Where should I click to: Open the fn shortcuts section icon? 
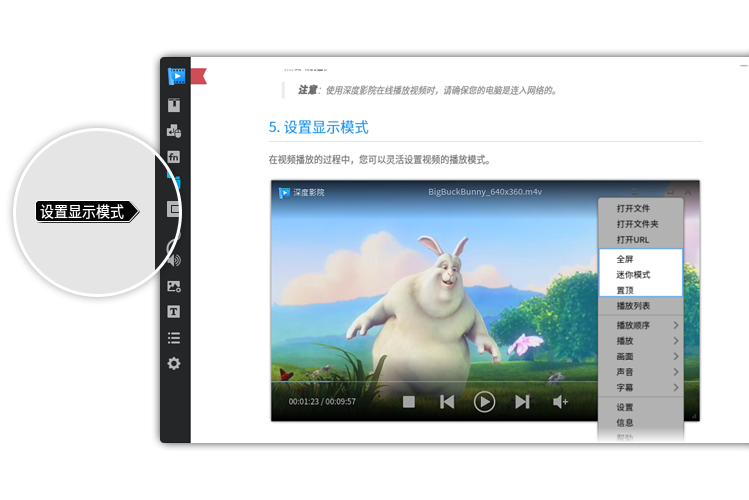174,157
